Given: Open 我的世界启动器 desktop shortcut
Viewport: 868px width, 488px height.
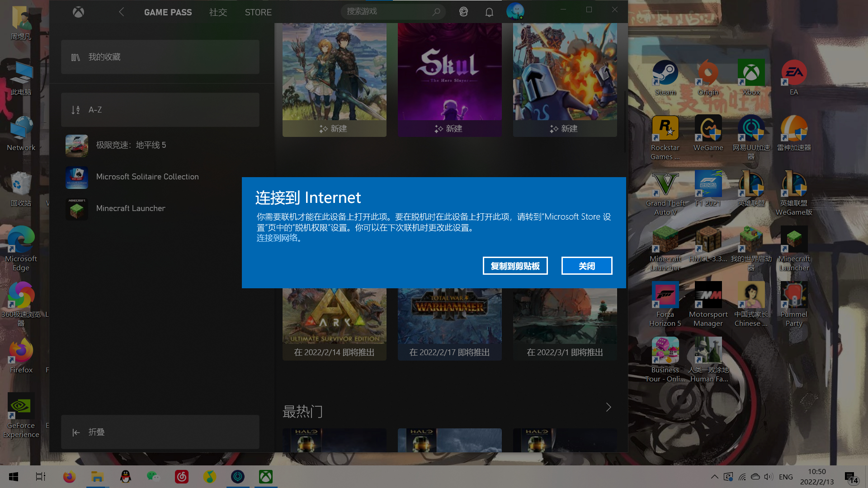Looking at the screenshot, I should 751,249.
